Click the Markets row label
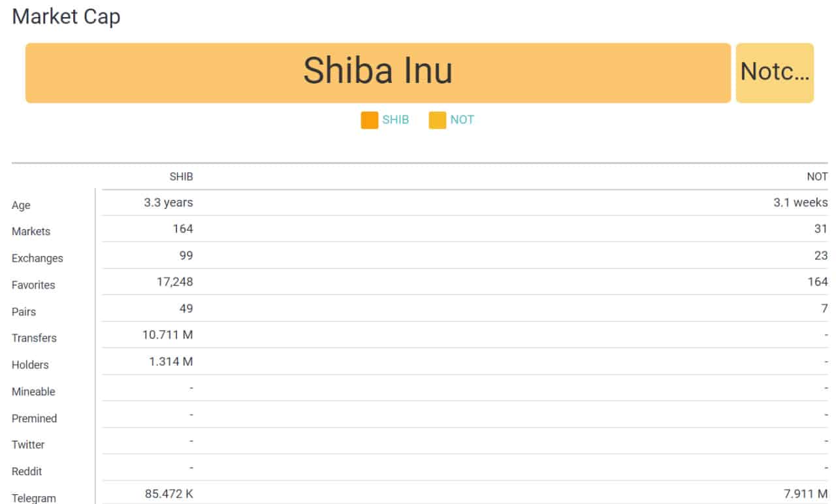 click(31, 232)
